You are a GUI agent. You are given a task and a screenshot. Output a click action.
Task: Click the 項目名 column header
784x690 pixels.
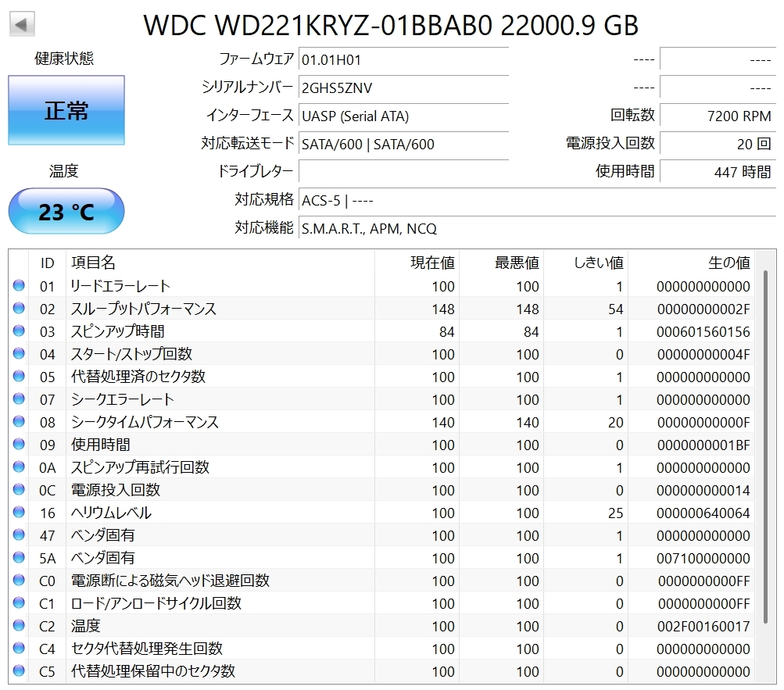pyautogui.click(x=220, y=263)
